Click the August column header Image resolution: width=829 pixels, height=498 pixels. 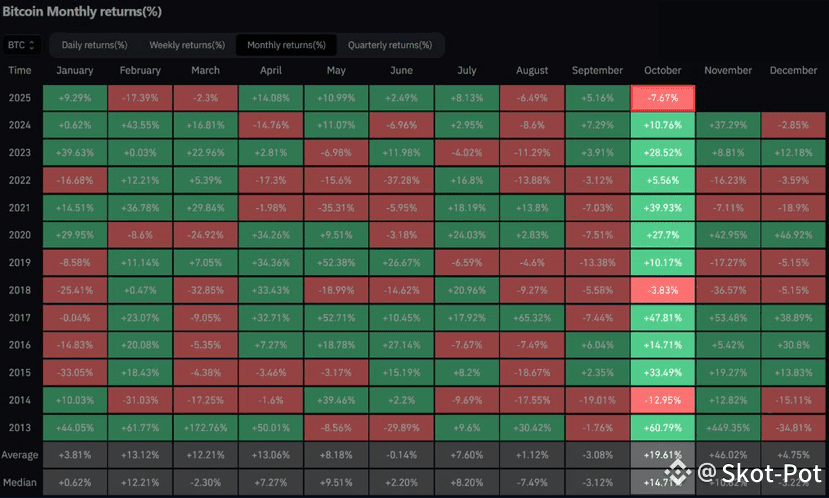click(532, 70)
